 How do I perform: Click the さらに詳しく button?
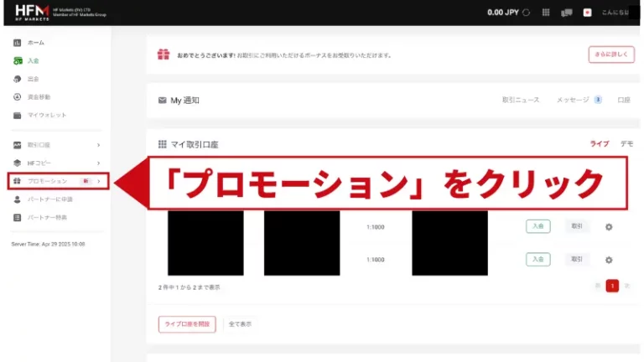coord(610,54)
